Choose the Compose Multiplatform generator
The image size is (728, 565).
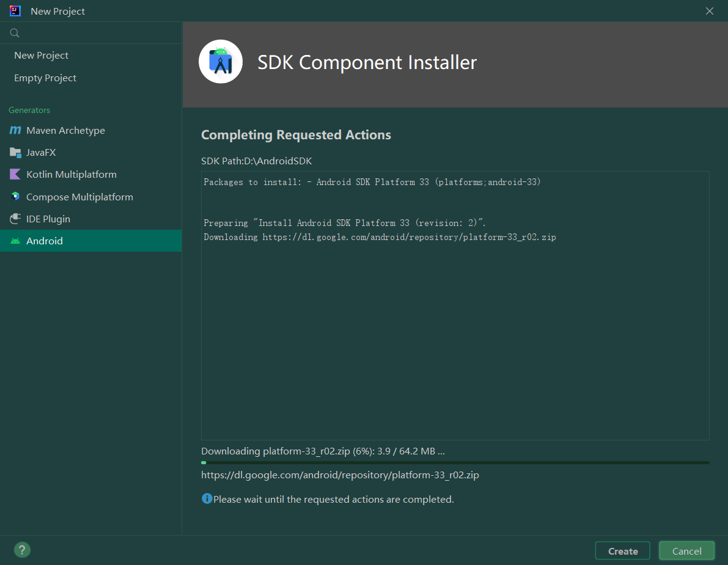click(x=91, y=197)
